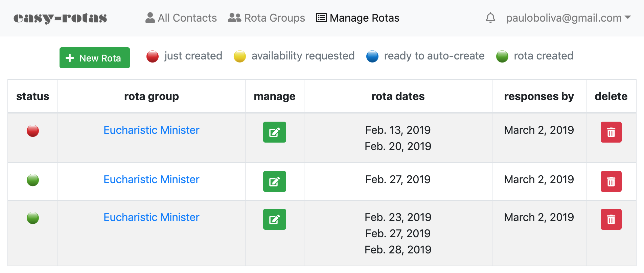Go to Rota Groups
This screenshot has width=644, height=273.
click(x=267, y=18)
